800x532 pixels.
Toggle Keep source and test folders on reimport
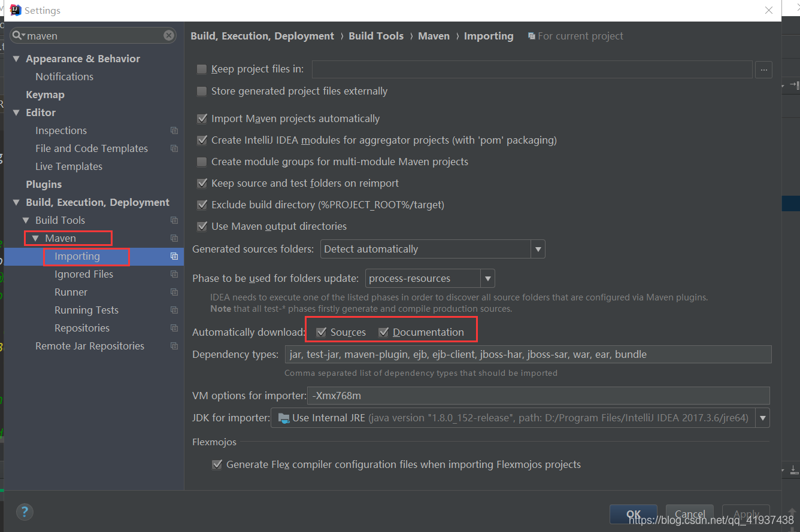point(202,183)
